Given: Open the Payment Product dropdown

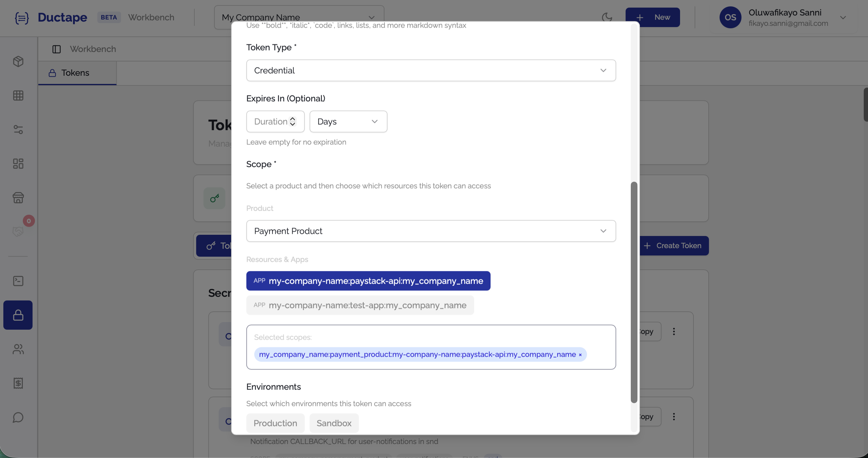Looking at the screenshot, I should [x=431, y=231].
